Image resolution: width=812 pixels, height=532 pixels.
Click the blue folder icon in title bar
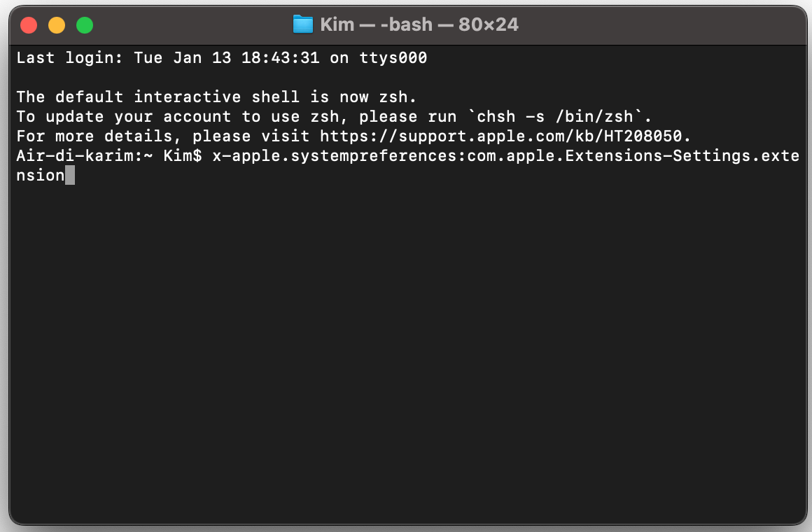click(303, 24)
